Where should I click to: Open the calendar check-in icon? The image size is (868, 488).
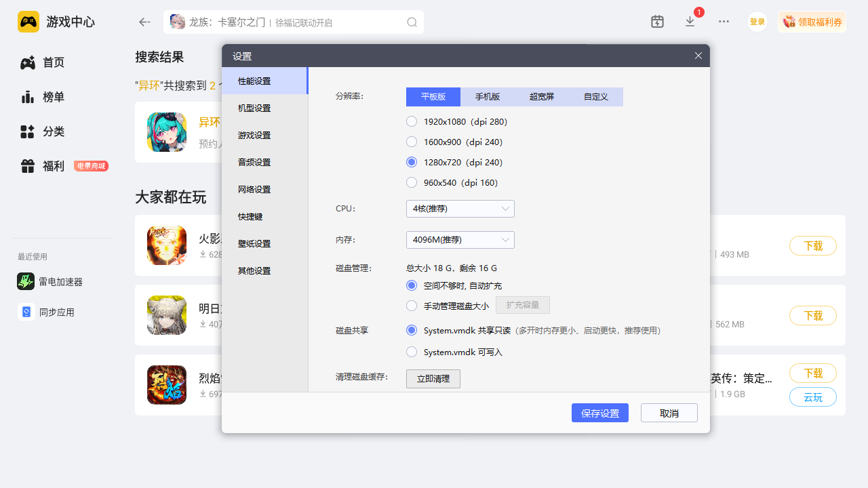click(657, 22)
